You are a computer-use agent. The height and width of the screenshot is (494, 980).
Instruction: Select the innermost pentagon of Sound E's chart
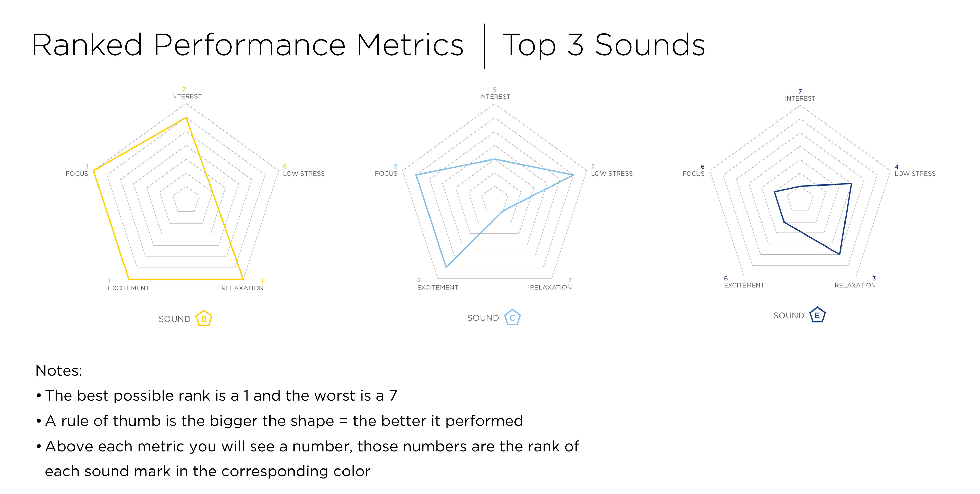(800, 199)
